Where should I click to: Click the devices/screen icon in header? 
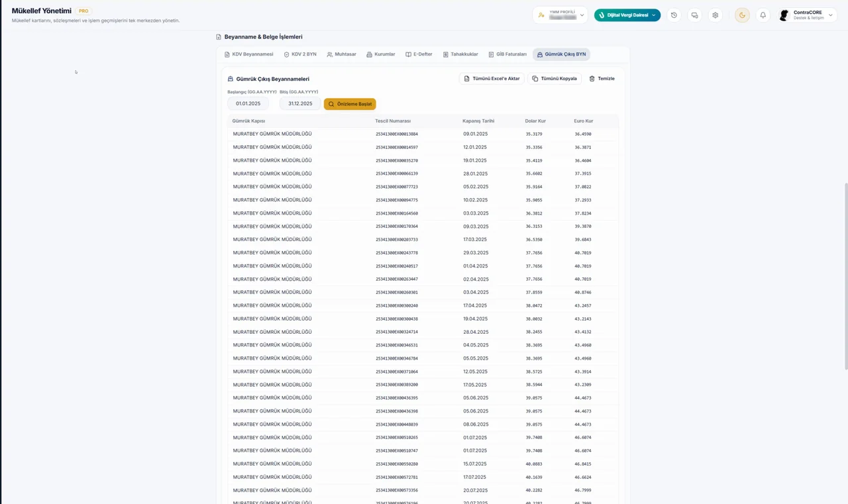(x=694, y=15)
